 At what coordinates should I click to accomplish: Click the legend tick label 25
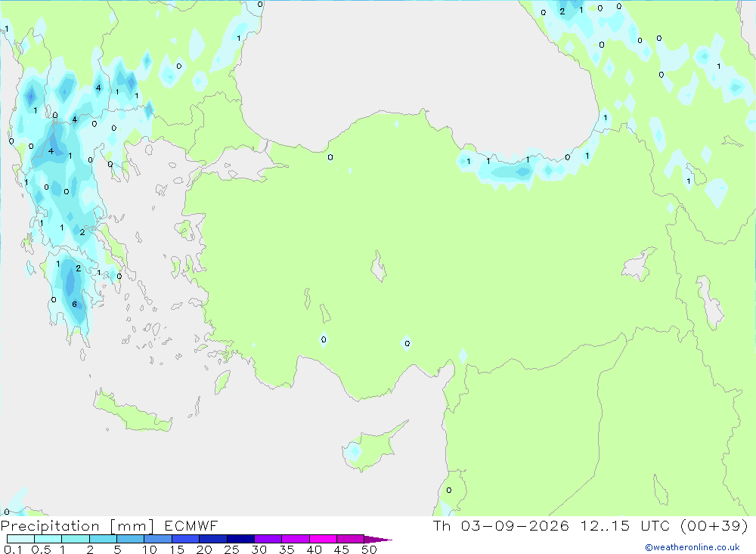[231, 549]
